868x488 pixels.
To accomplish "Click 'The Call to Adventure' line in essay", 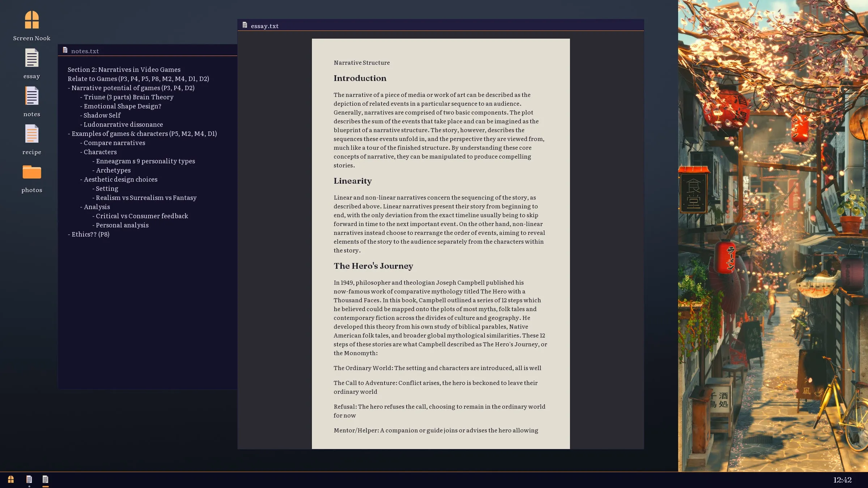I will [435, 387].
